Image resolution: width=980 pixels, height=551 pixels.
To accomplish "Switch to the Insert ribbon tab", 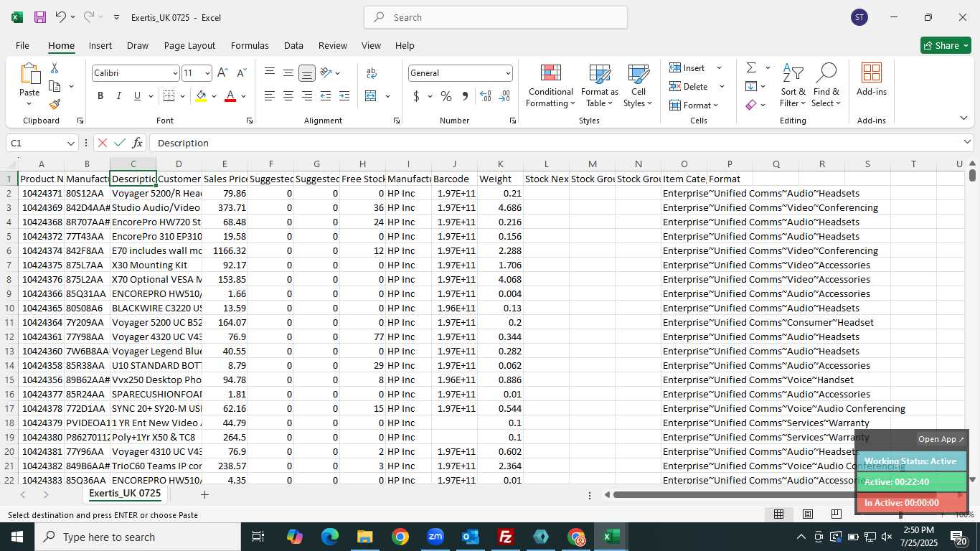I will click(100, 45).
